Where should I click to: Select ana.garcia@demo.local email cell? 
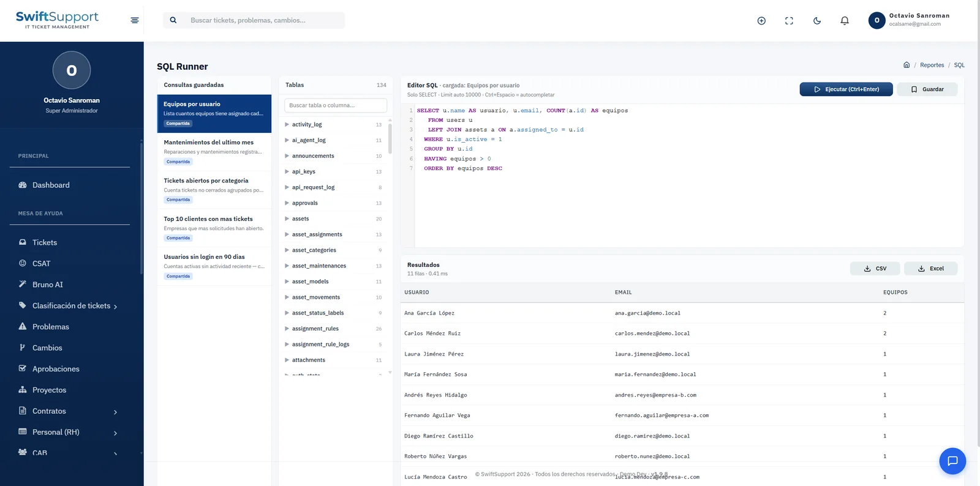click(x=647, y=313)
